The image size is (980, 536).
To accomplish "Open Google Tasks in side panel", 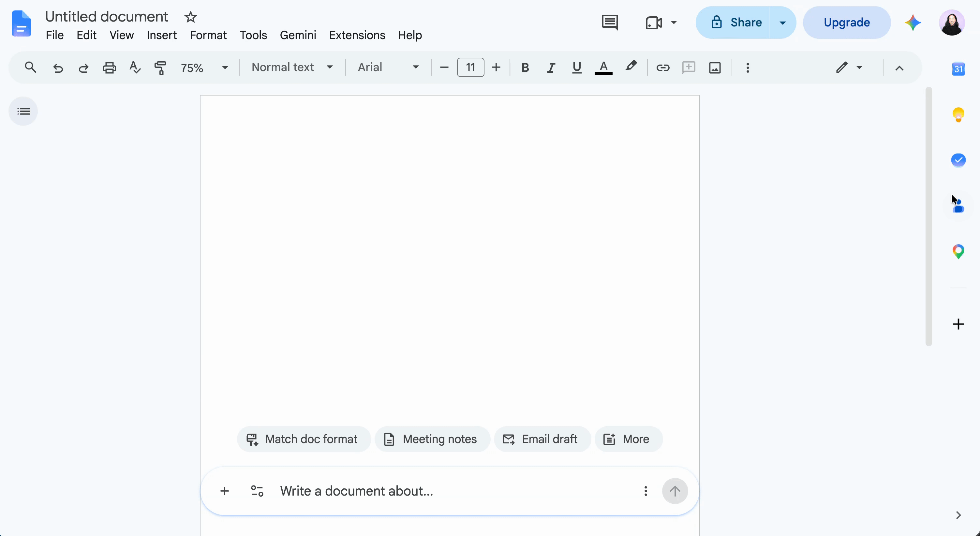I will coord(958,160).
